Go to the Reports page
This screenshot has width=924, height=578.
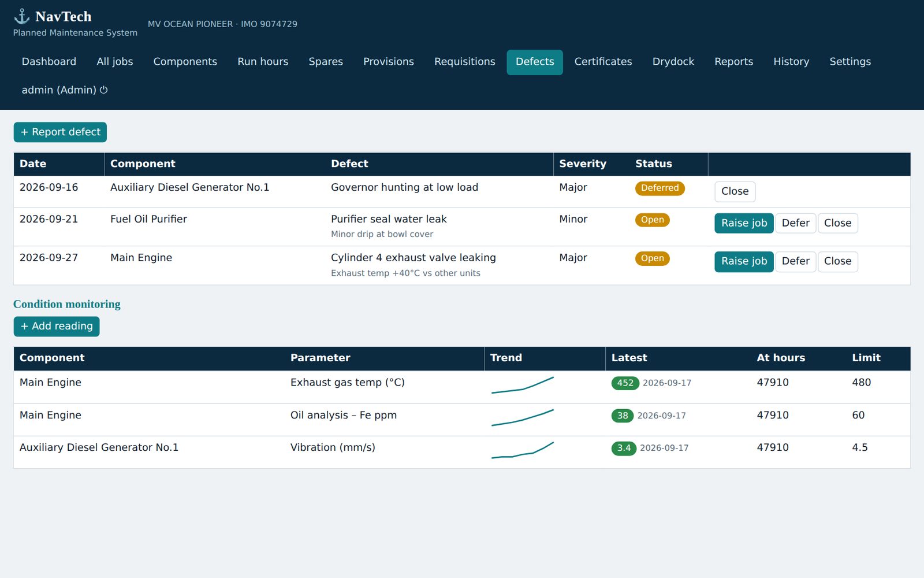click(734, 62)
